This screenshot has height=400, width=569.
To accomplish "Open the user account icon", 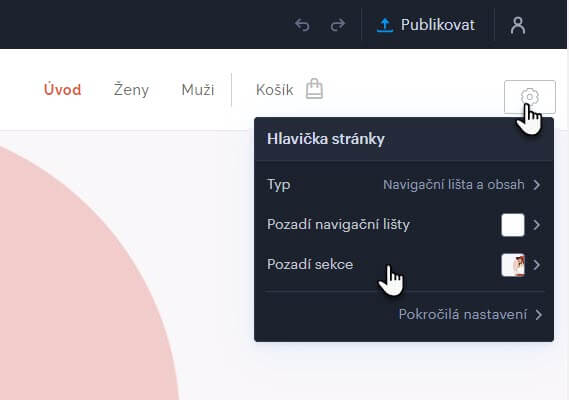I will click(518, 25).
